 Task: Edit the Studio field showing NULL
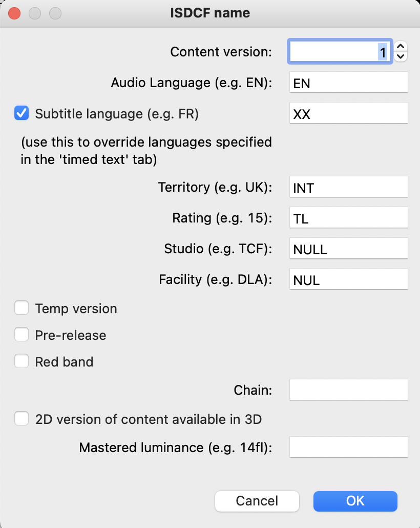pyautogui.click(x=349, y=249)
